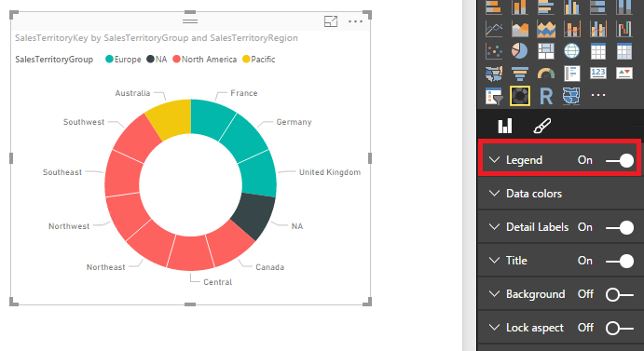Select the Waterfall chart visualization
The height and width of the screenshot is (351, 644).
pos(624,29)
